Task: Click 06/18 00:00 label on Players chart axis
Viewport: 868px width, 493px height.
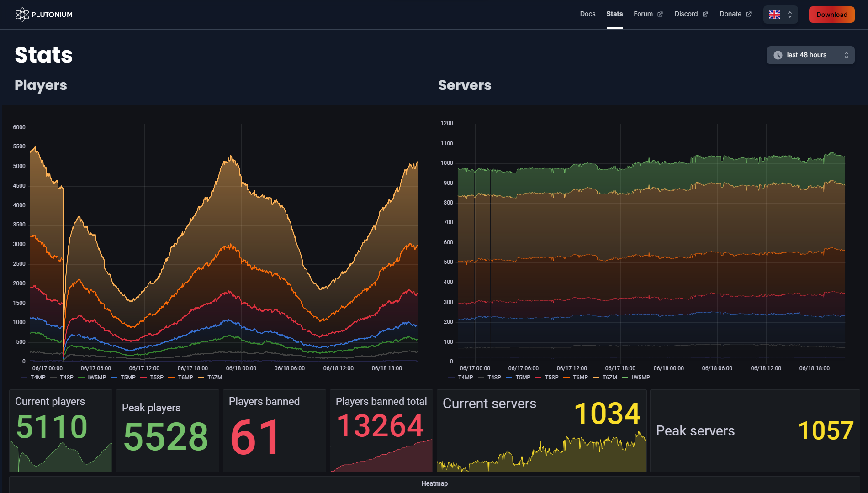Action: coord(241,368)
